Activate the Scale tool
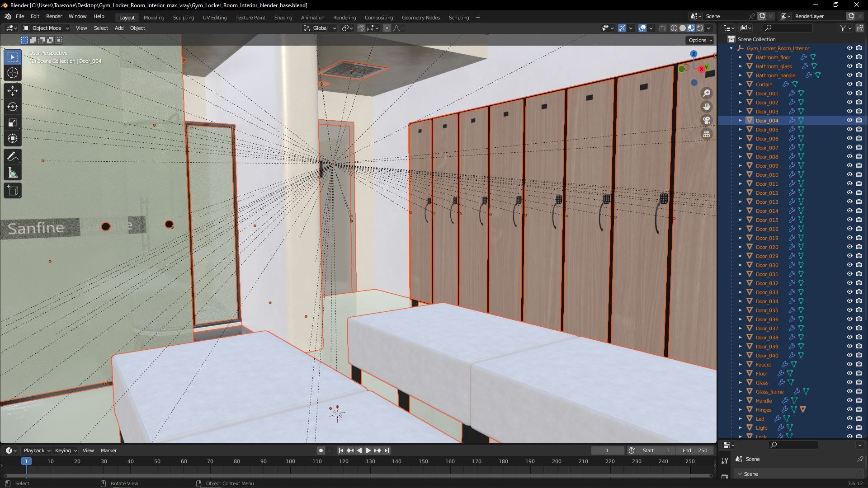This screenshot has width=868, height=488. click(x=13, y=123)
